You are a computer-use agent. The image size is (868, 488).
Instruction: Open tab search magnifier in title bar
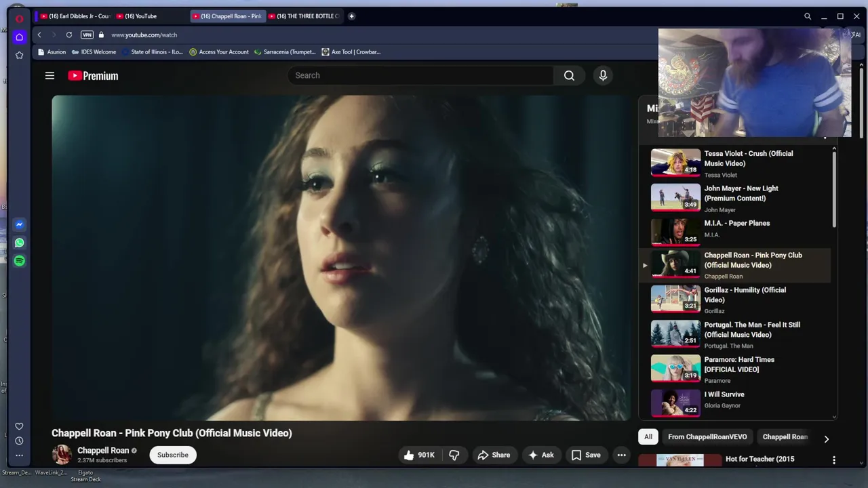point(808,16)
